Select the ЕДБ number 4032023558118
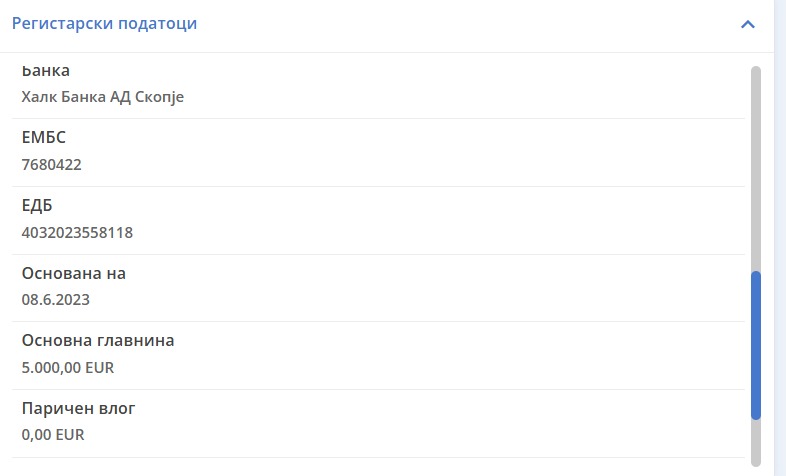Viewport: 786px width, 476px height. point(77,233)
